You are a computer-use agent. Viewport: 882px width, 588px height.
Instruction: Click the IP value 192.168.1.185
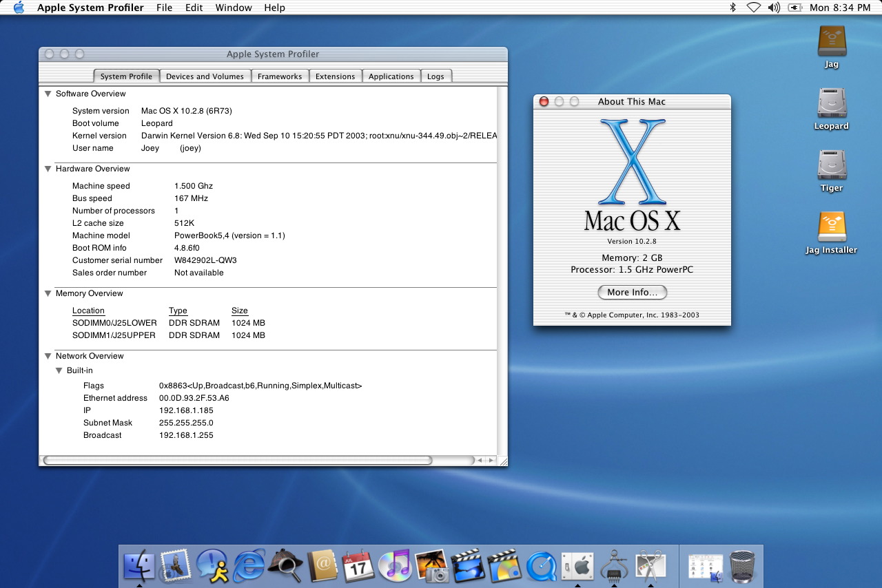click(186, 410)
